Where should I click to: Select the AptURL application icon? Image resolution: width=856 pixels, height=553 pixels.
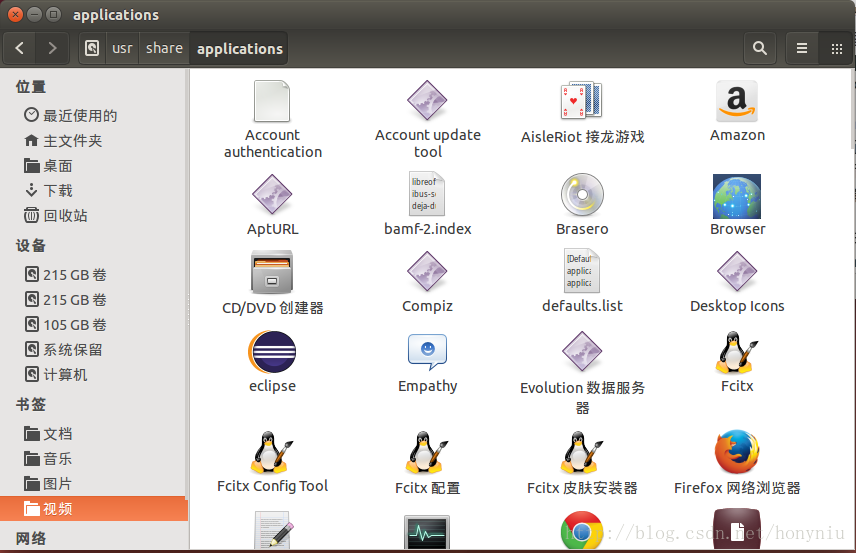coord(272,195)
